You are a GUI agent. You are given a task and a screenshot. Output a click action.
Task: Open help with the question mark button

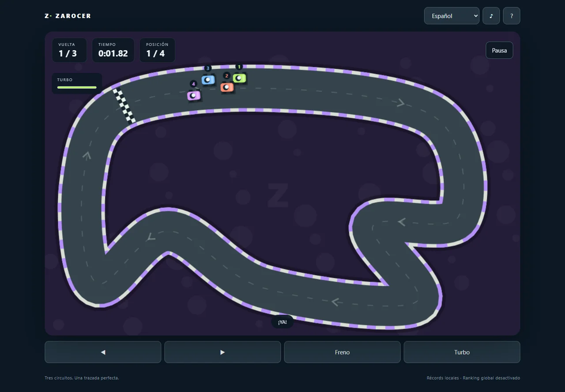512,16
